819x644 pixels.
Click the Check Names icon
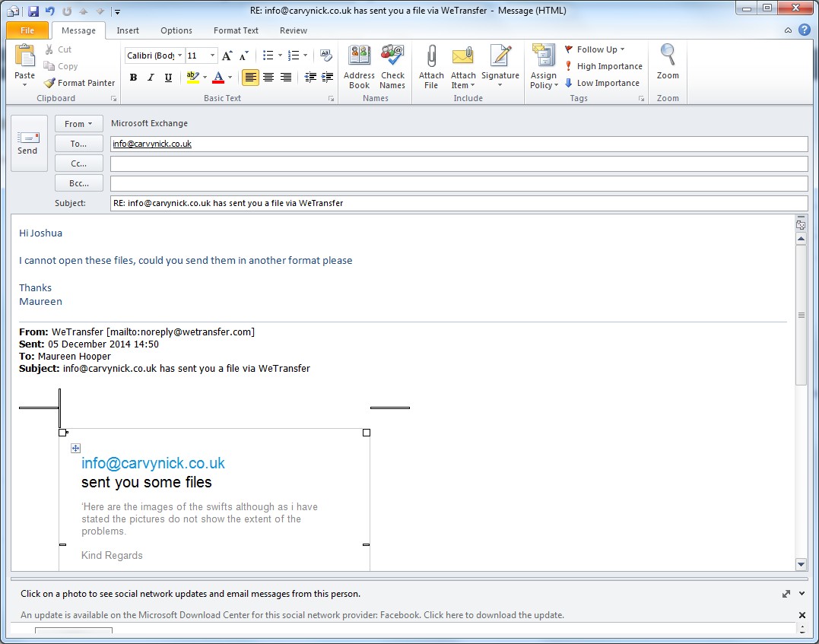(x=392, y=57)
